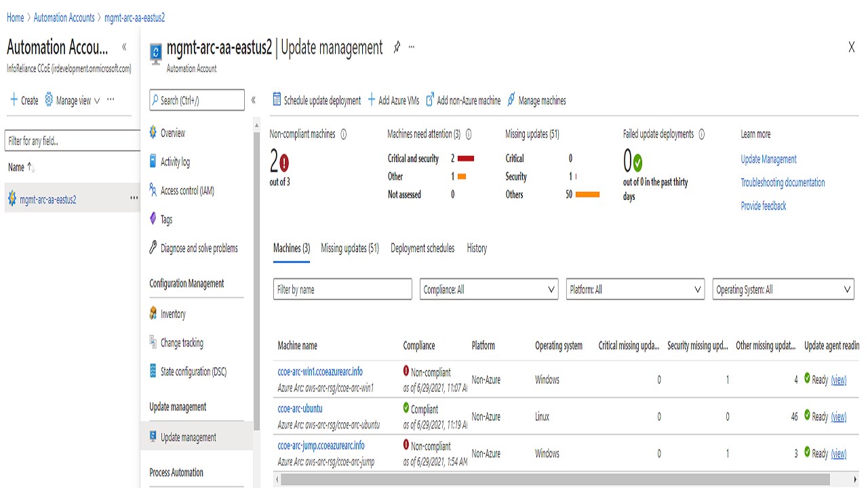The height and width of the screenshot is (488, 868).
Task: Click Manage machines in the toolbar
Action: point(536,100)
